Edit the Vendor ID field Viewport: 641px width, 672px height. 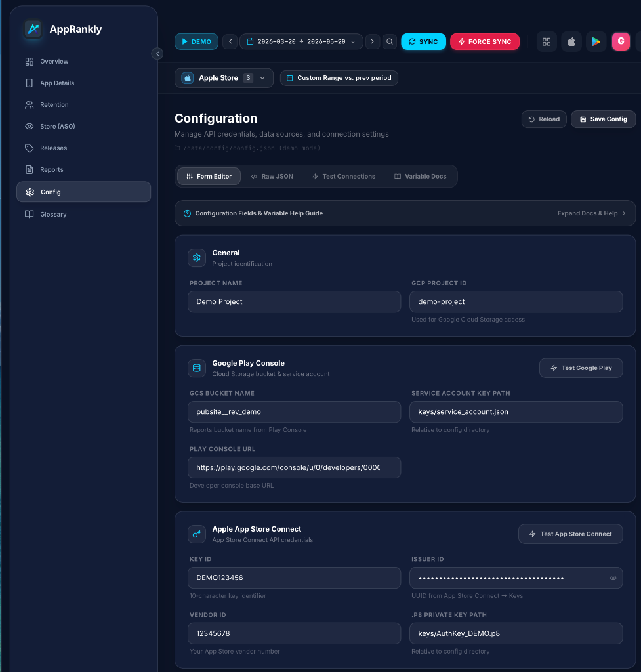(x=294, y=633)
